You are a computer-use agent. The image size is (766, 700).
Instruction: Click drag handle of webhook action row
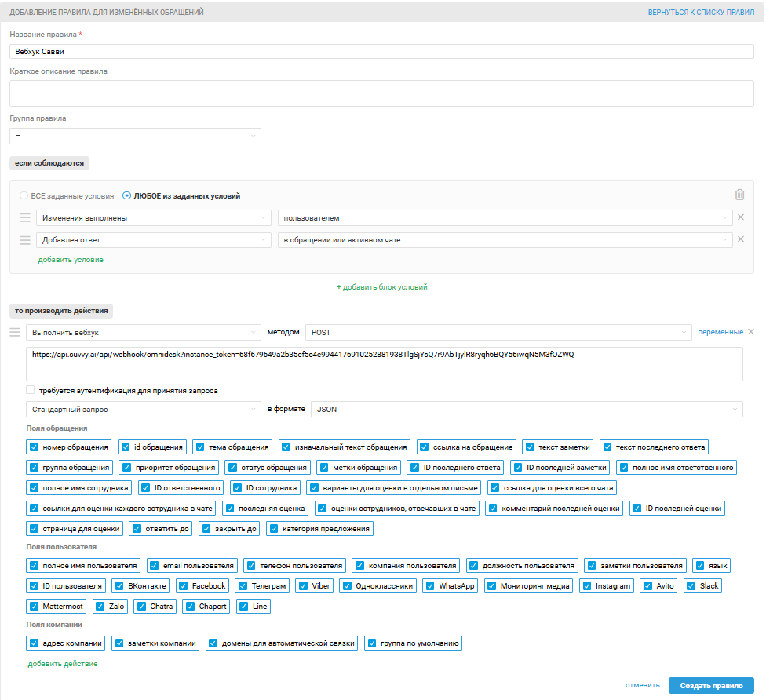pyautogui.click(x=14, y=333)
